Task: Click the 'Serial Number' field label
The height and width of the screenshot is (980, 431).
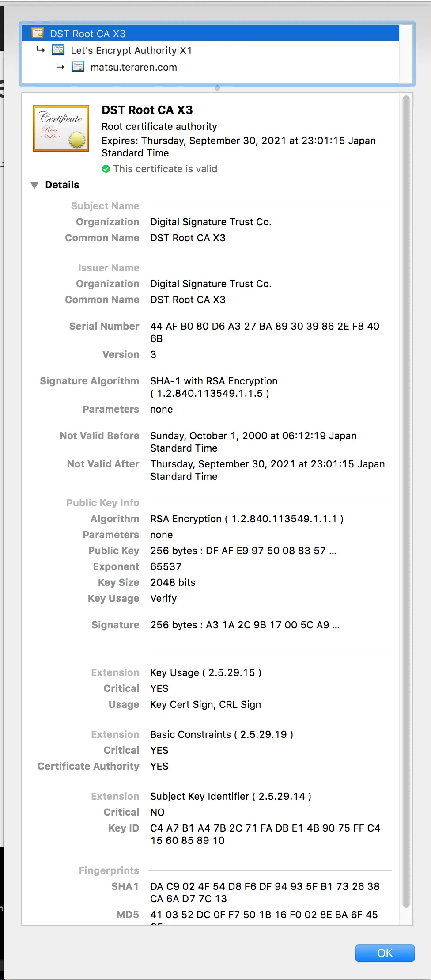Action: 104,326
